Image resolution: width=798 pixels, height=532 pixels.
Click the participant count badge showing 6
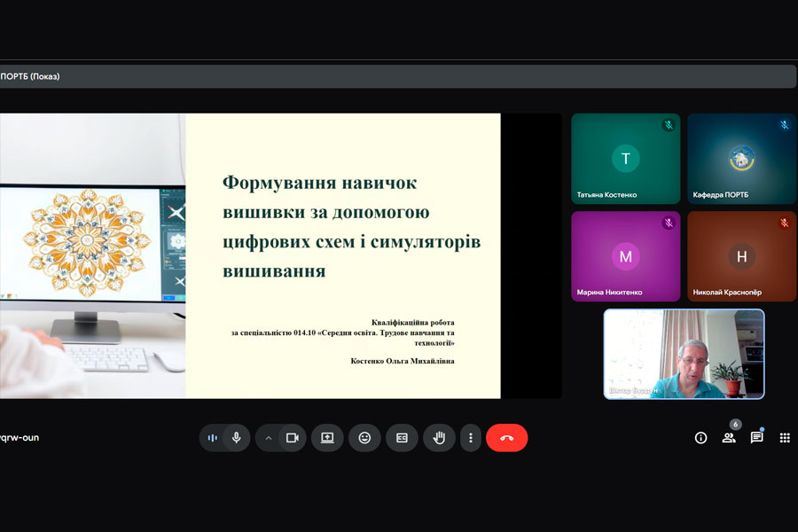click(x=735, y=424)
